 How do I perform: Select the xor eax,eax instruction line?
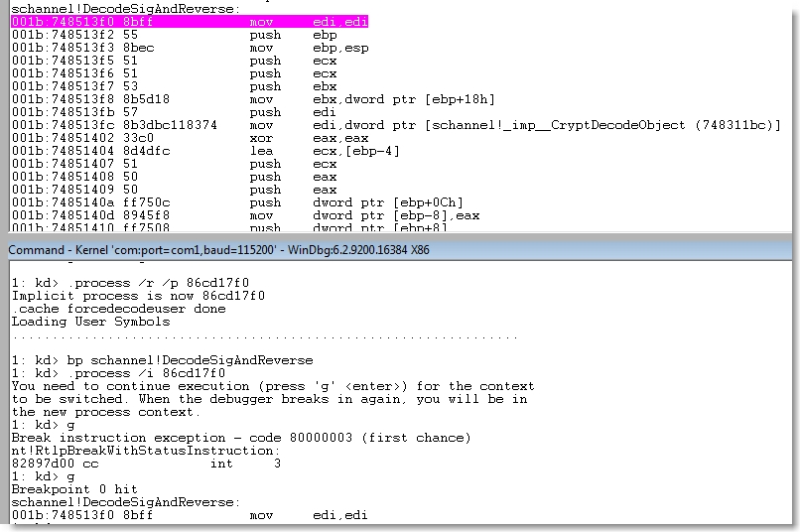point(189,138)
